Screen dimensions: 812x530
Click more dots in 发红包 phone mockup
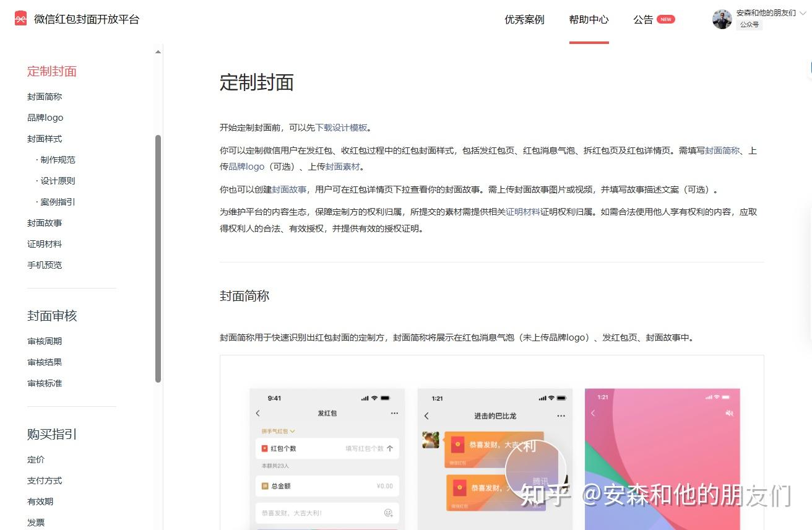click(x=394, y=413)
